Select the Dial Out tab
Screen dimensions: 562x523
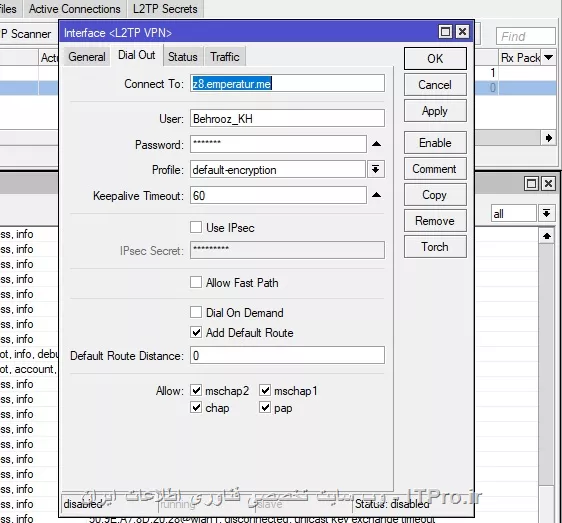pyautogui.click(x=137, y=55)
